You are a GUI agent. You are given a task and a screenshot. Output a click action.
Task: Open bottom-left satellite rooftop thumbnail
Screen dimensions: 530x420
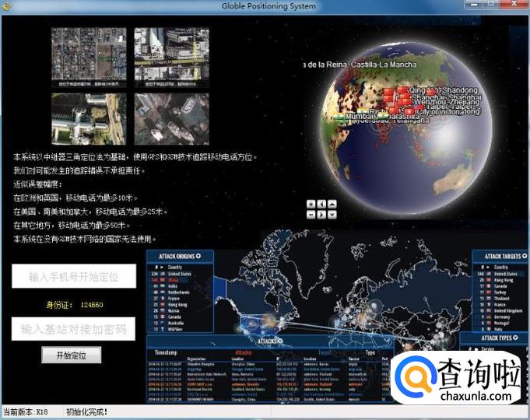89,119
